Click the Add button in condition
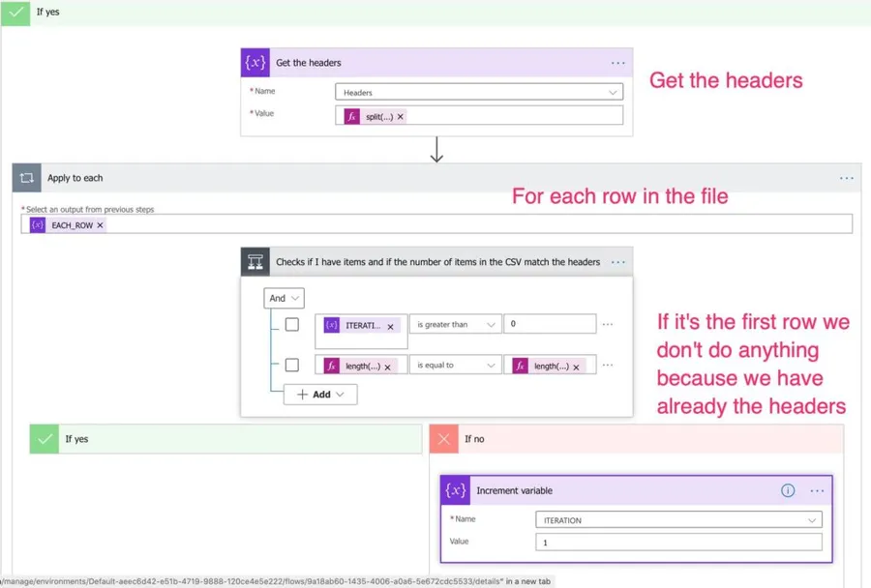This screenshot has width=871, height=588. point(320,395)
